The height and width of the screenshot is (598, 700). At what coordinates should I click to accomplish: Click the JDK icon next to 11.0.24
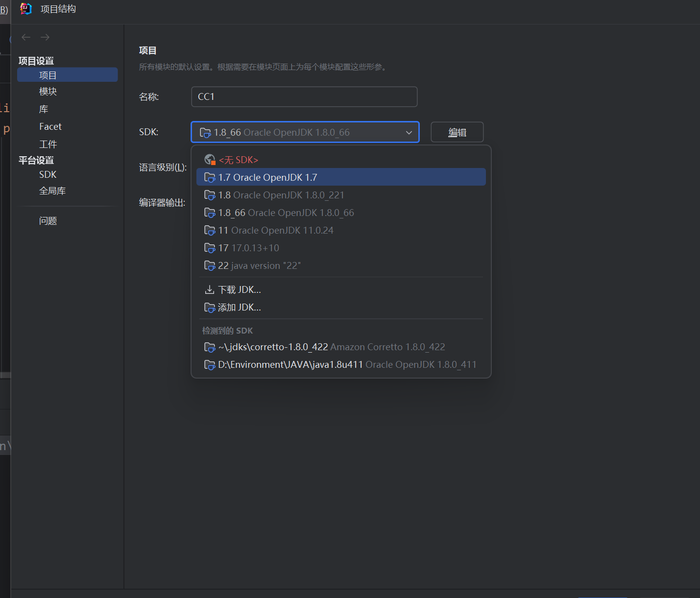pyautogui.click(x=210, y=230)
